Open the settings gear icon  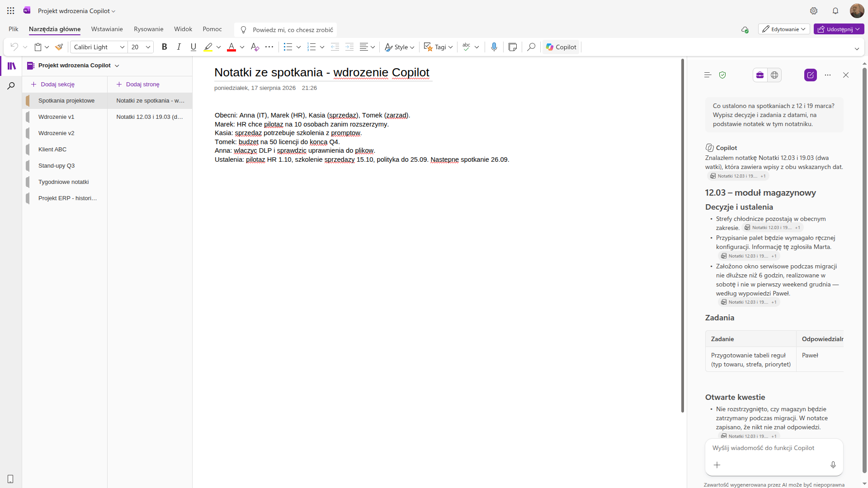(814, 10)
